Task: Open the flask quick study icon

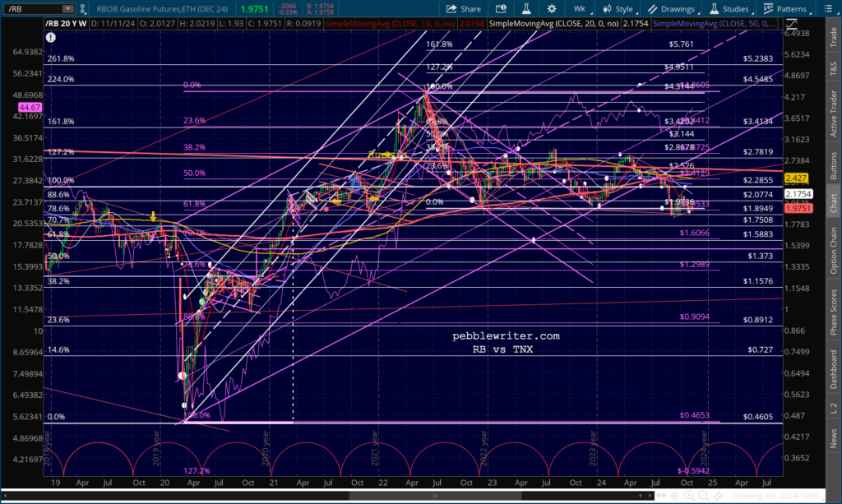Action: [524, 8]
